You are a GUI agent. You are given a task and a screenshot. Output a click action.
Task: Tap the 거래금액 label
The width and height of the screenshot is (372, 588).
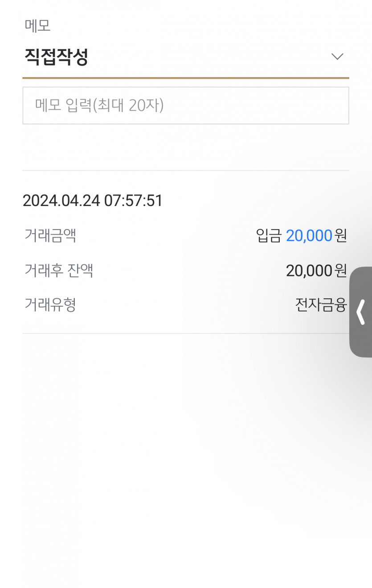click(x=50, y=235)
